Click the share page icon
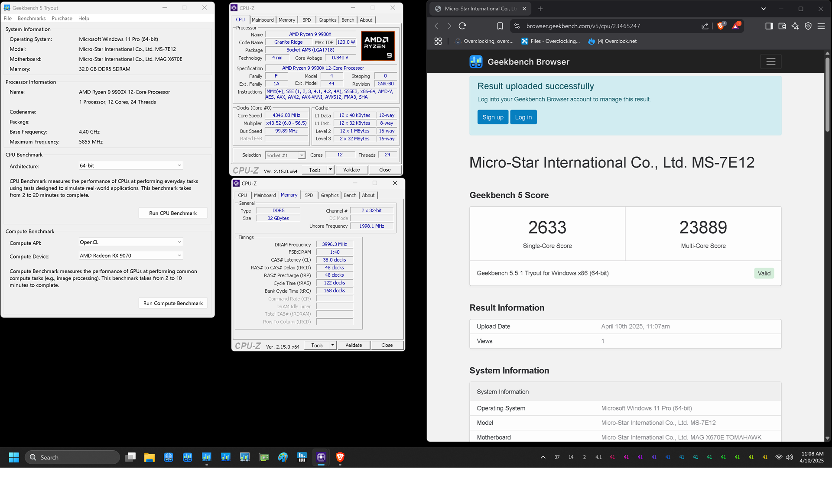This screenshot has height=504, width=832. pos(705,26)
